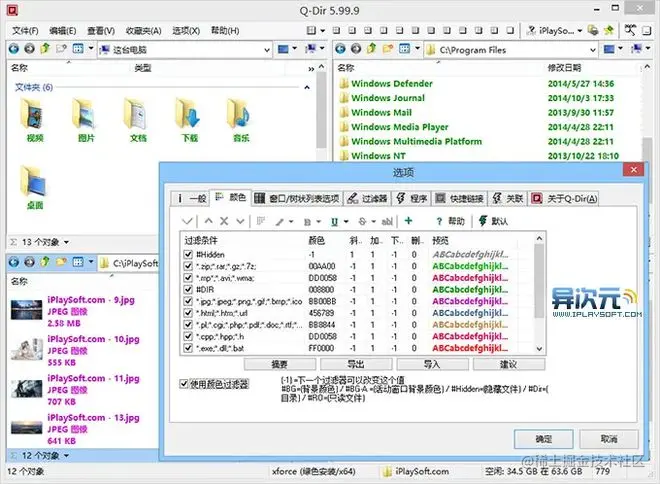Toggle the #DIR filter checkbox
Screen dimensions: 660x484
[x=188, y=290]
